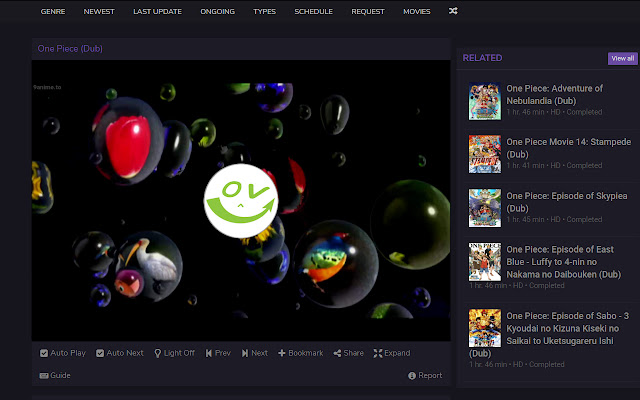640x400 pixels.
Task: Skip to the Next episode
Action: tap(254, 353)
